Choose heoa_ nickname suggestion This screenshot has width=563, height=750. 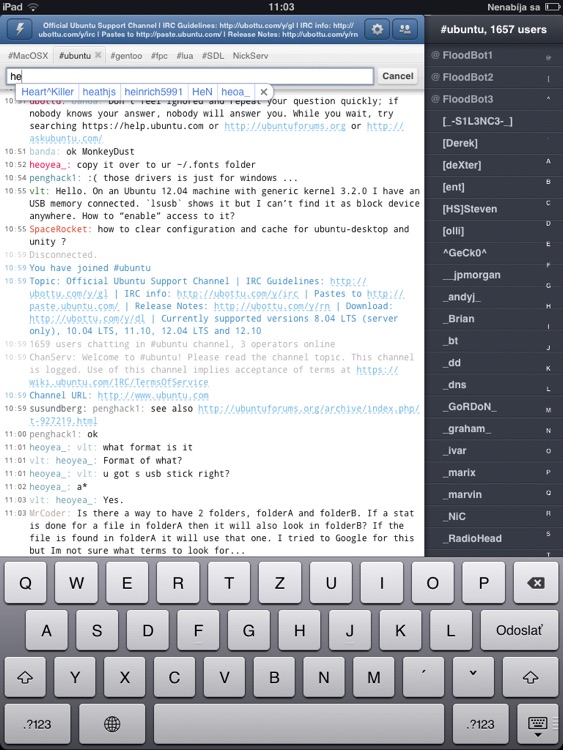click(x=235, y=92)
